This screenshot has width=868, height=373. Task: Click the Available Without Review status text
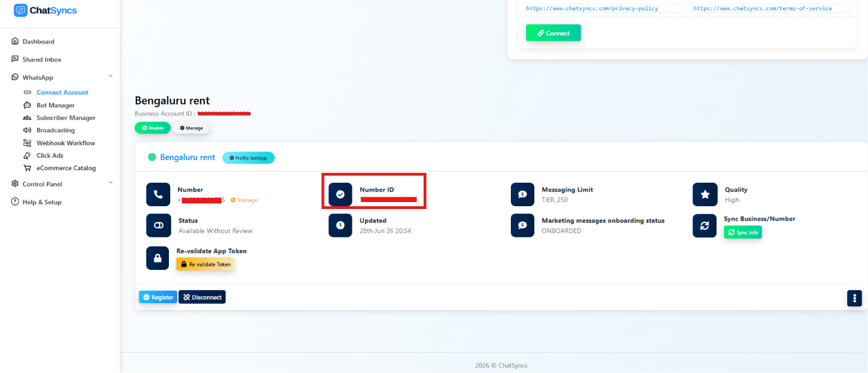click(x=215, y=231)
